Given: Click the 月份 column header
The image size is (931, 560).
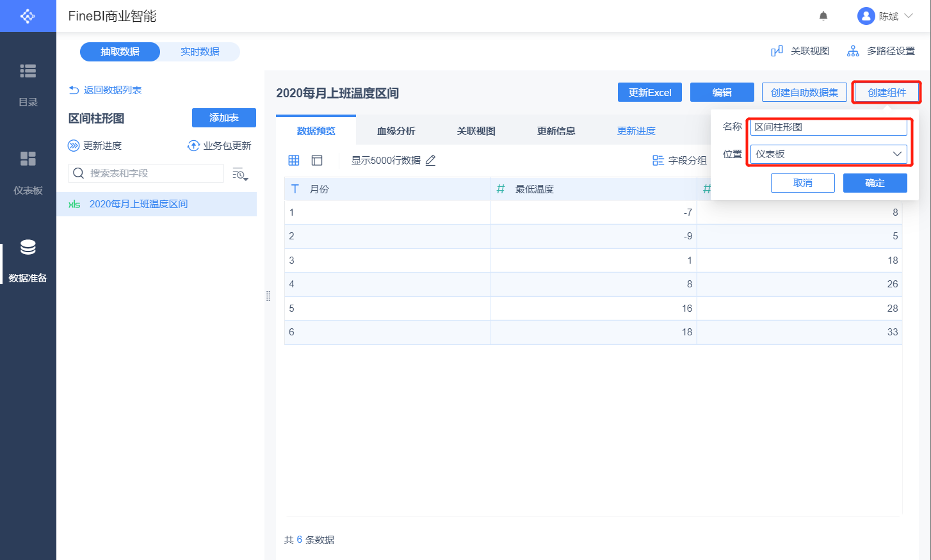Looking at the screenshot, I should click(387, 189).
